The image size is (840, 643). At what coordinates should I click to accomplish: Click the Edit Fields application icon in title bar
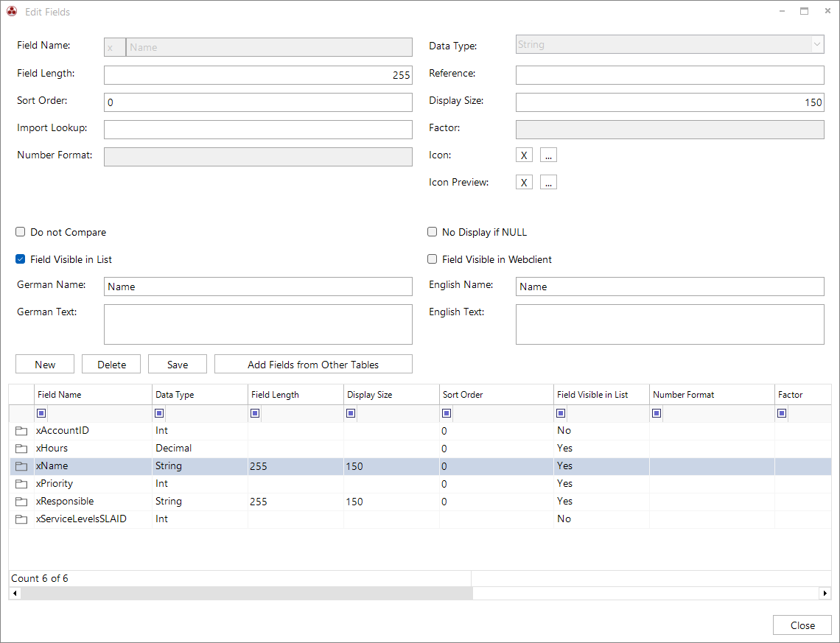12,11
